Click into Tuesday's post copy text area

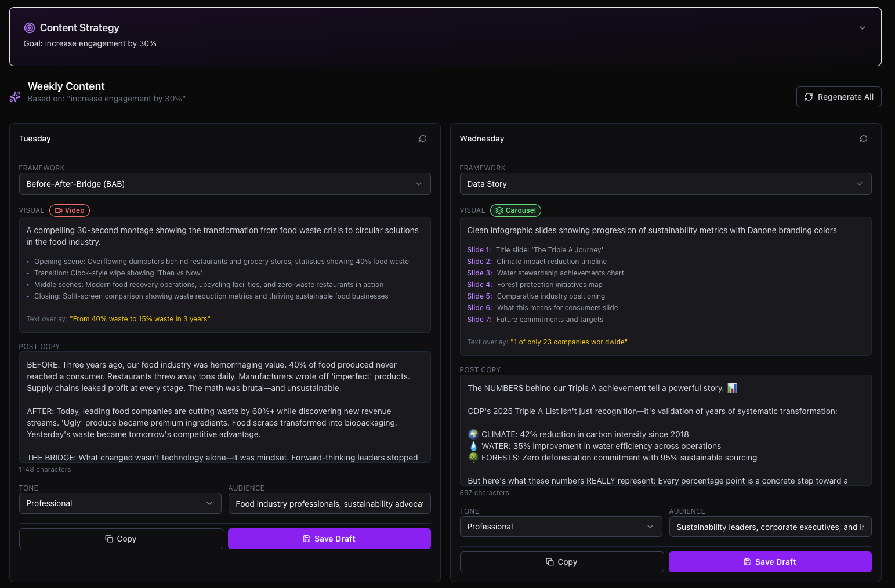click(x=224, y=406)
